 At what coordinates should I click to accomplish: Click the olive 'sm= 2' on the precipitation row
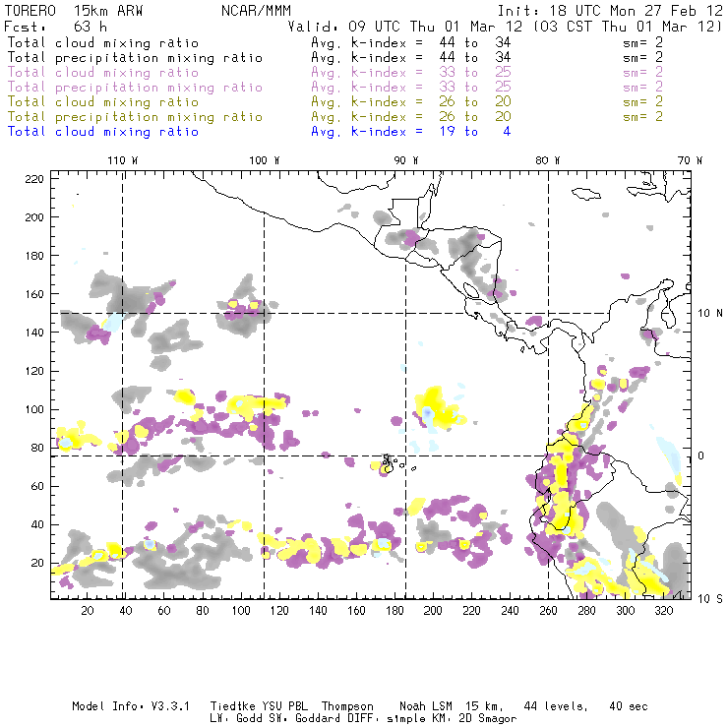[642, 116]
